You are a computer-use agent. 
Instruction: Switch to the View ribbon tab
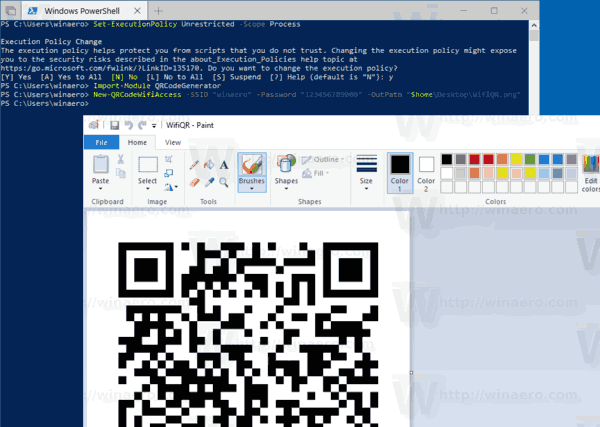tap(173, 142)
